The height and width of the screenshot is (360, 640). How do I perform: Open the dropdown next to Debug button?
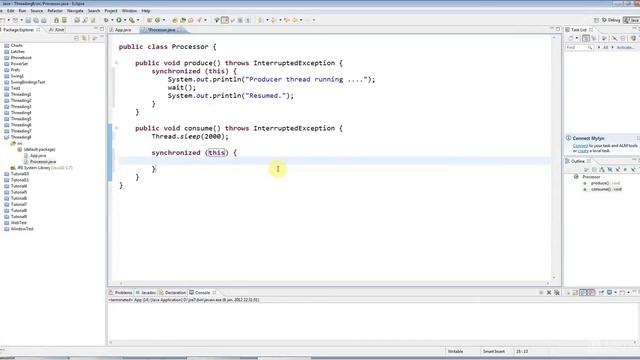tap(112, 20)
